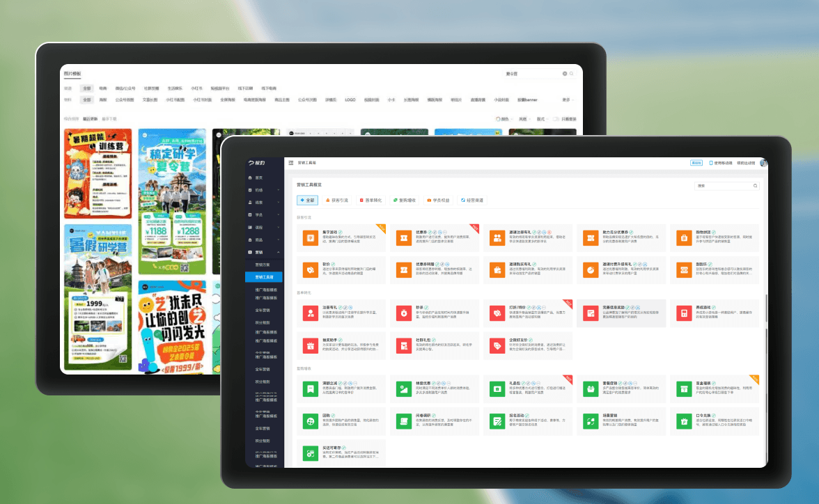Image resolution: width=819 pixels, height=504 pixels.
Task: Click the 报名活动 signup icon
Action: (x=497, y=421)
